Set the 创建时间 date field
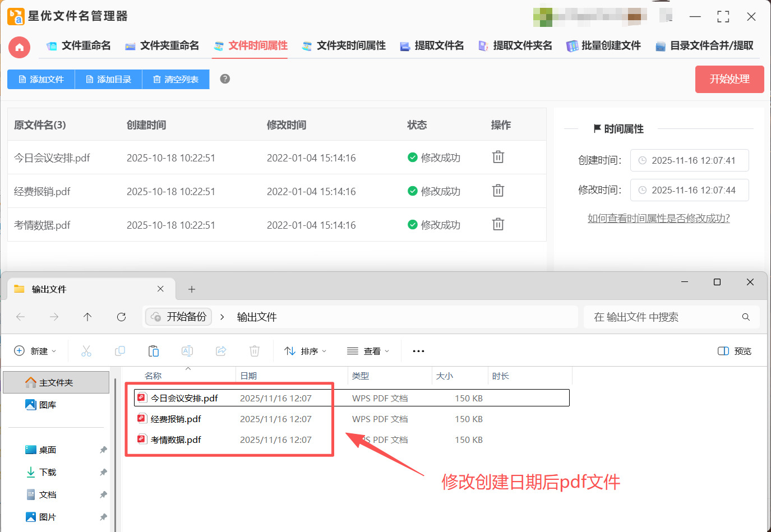 click(689, 160)
